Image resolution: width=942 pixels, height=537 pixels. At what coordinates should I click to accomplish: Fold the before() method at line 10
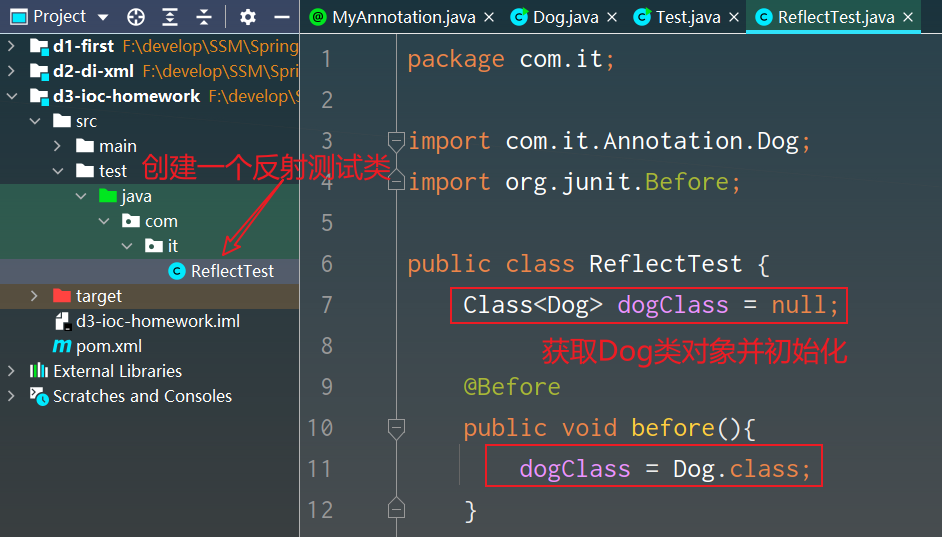point(396,428)
